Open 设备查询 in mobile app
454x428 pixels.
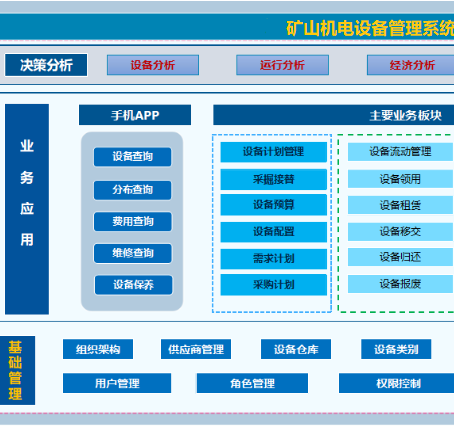pyautogui.click(x=132, y=157)
